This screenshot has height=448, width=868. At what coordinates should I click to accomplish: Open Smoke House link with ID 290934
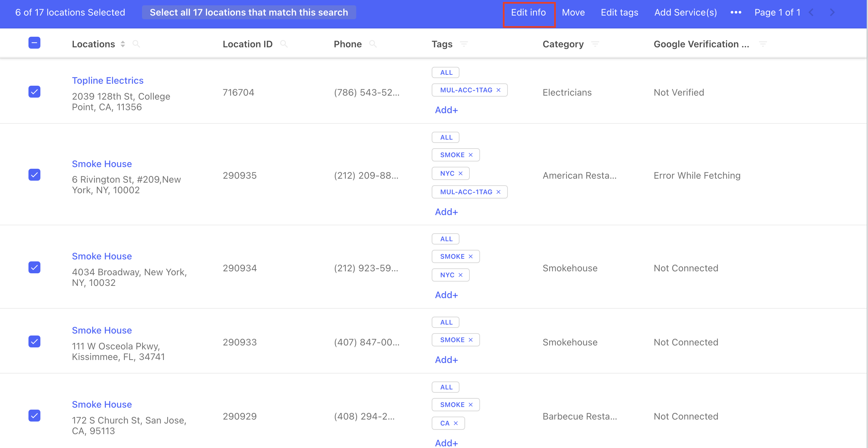point(102,256)
